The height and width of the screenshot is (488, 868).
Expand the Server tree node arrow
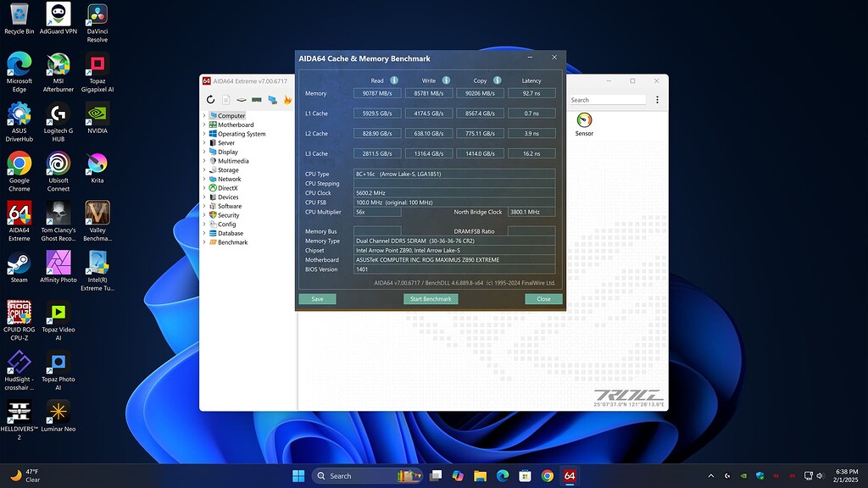click(x=204, y=142)
